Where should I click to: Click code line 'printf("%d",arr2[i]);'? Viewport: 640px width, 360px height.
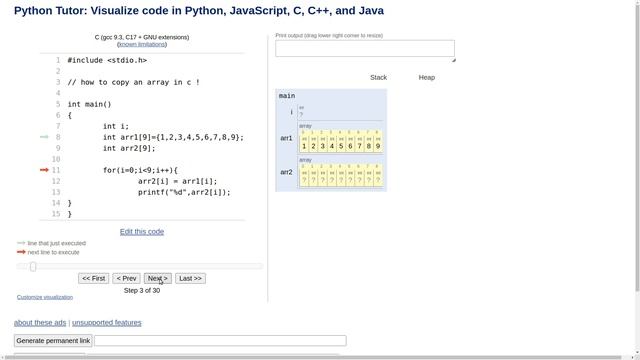click(x=184, y=192)
